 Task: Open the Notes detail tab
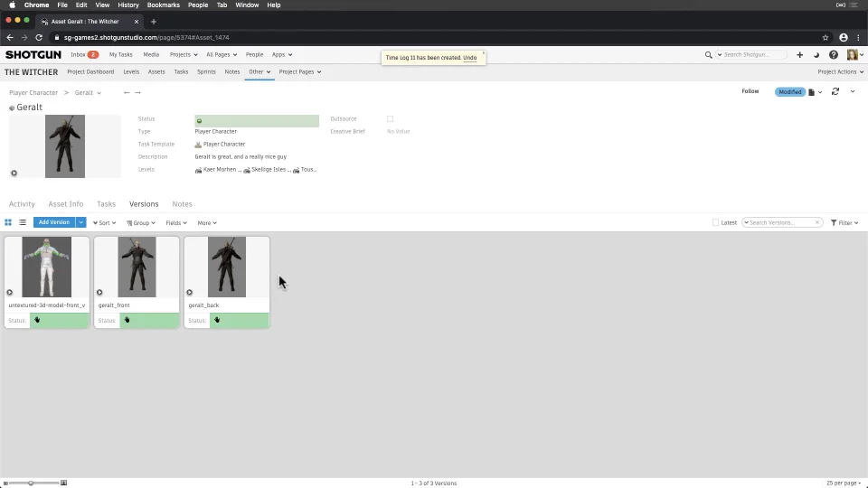[x=182, y=204]
